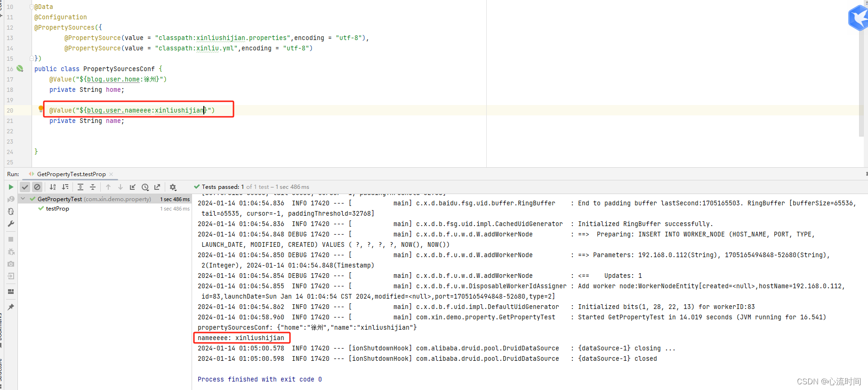Close the GetPropertyTest.testProp run tab

111,174
